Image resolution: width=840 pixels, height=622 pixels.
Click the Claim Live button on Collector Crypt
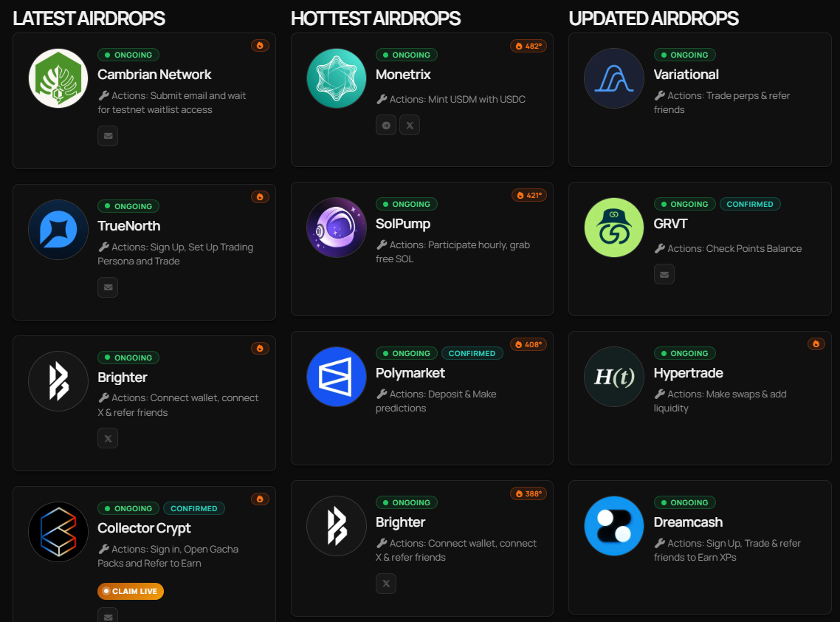coord(131,591)
